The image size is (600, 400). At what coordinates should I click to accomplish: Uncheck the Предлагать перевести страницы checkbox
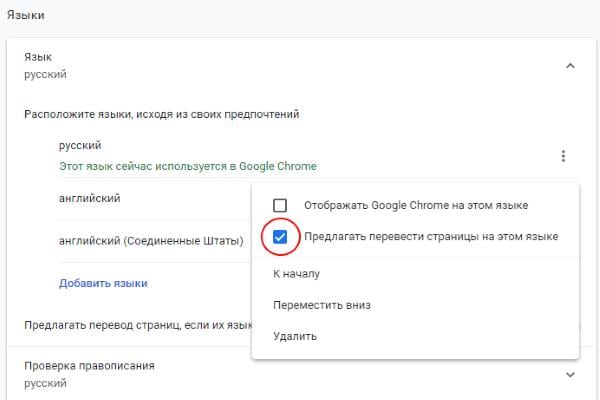[x=280, y=237]
